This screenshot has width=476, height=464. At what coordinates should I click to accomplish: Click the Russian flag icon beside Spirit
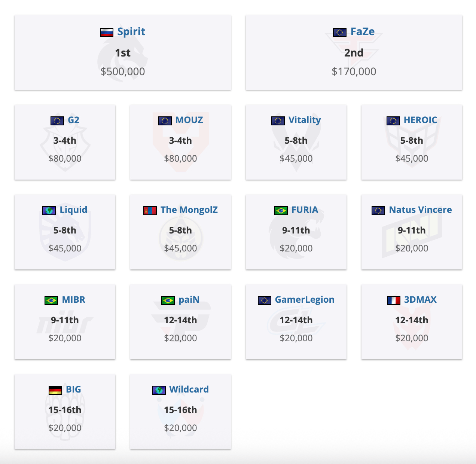[107, 33]
